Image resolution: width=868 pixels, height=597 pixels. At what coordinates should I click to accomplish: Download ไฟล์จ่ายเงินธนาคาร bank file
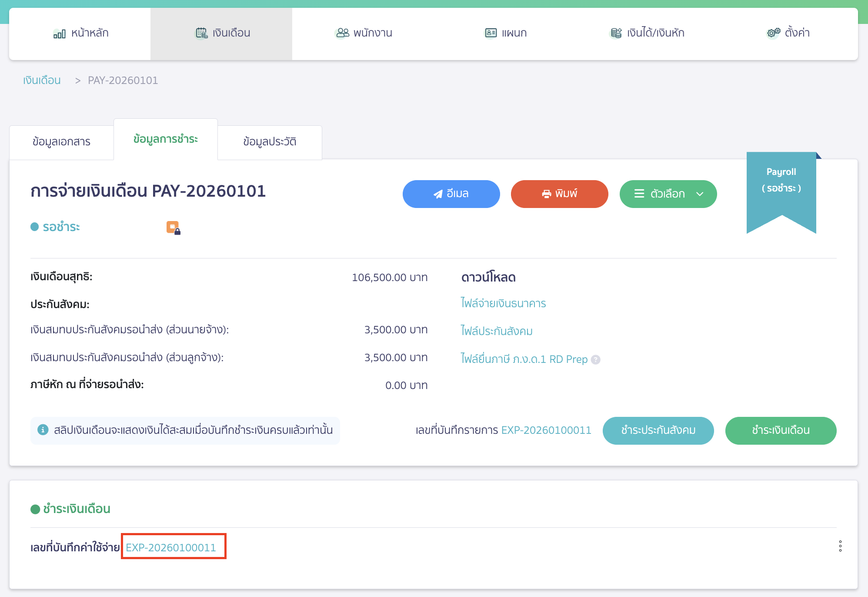click(x=503, y=303)
